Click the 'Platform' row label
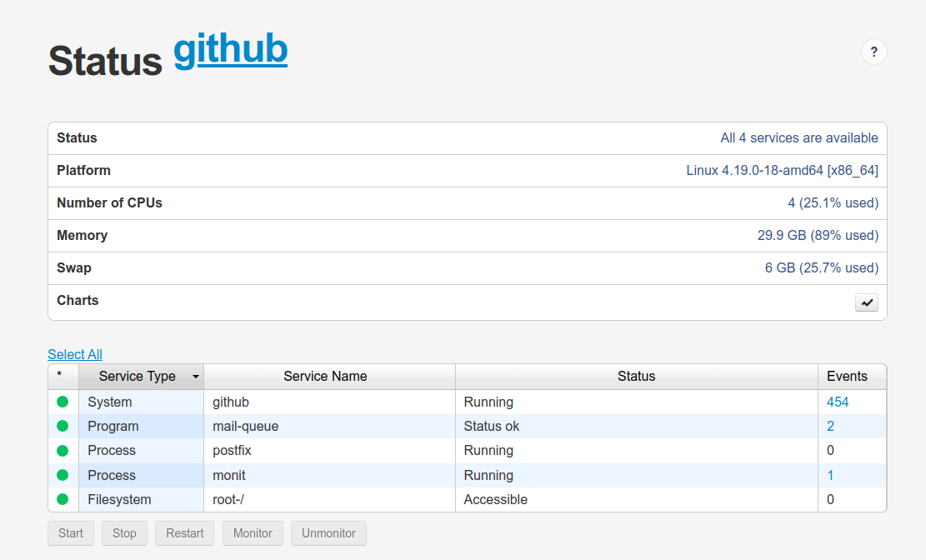 coord(83,170)
